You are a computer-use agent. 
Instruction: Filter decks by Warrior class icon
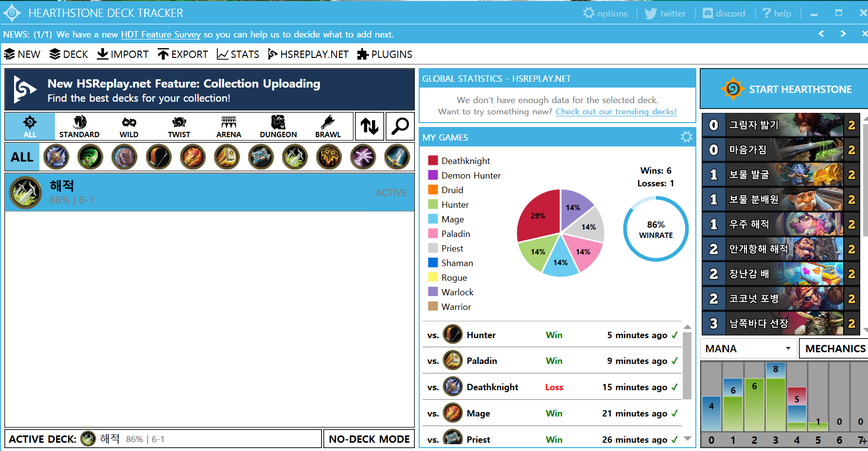point(397,157)
